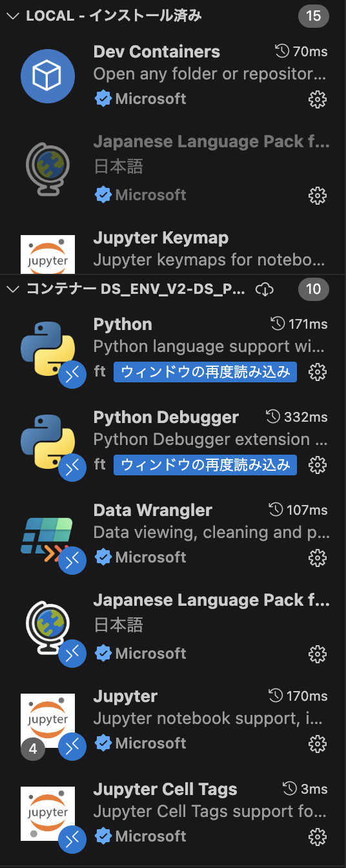346x868 pixels.
Task: Click the コンテナー DS_ENV_V2-DS_P... header label
Action: [x=136, y=289]
